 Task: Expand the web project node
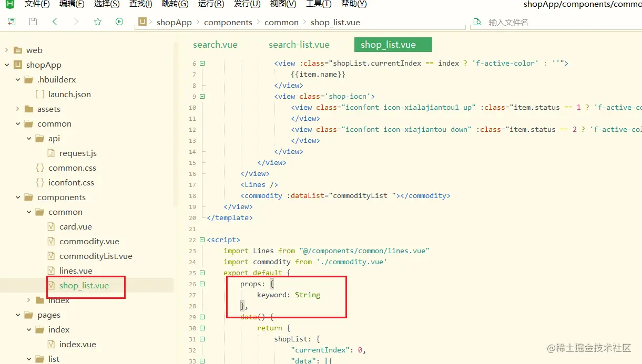click(x=6, y=50)
